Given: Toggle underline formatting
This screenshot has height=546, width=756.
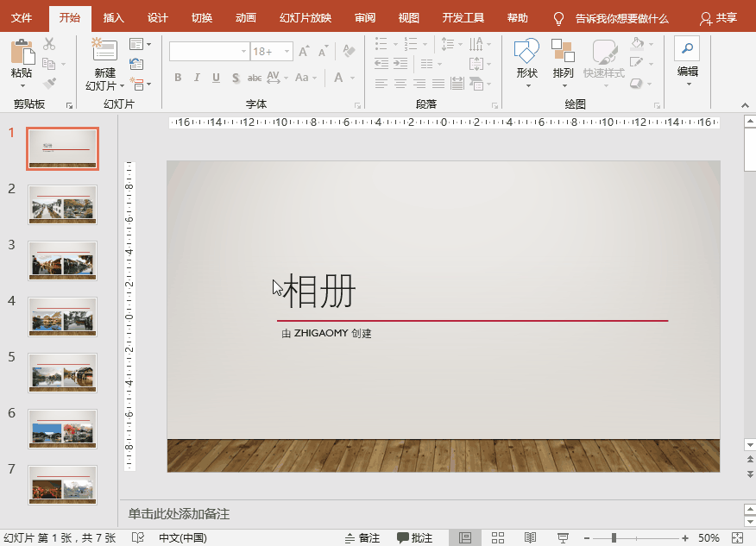Looking at the screenshot, I should click(x=216, y=78).
